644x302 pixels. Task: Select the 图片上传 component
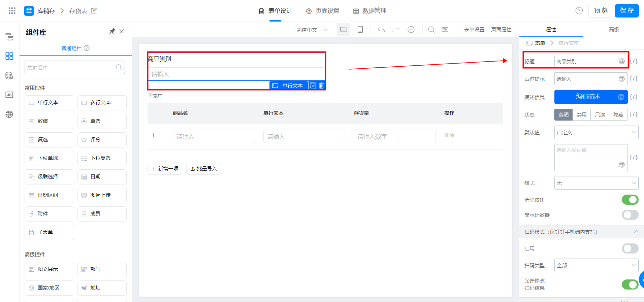102,195
